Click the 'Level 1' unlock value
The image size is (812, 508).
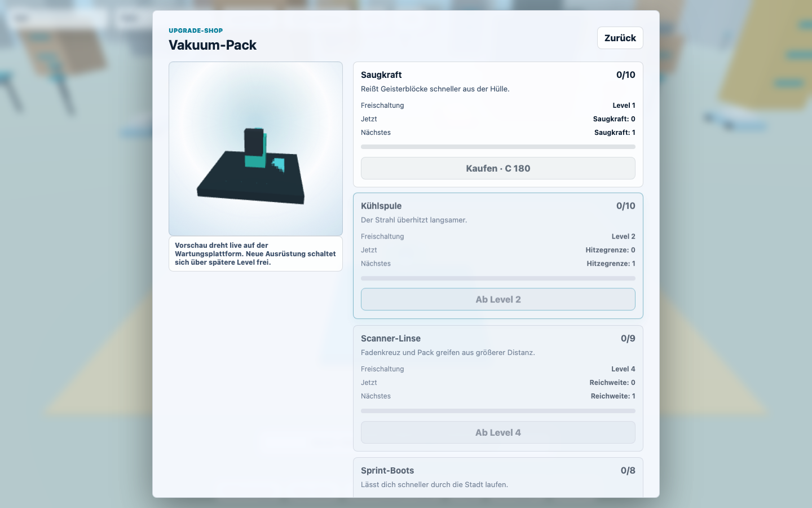(624, 105)
